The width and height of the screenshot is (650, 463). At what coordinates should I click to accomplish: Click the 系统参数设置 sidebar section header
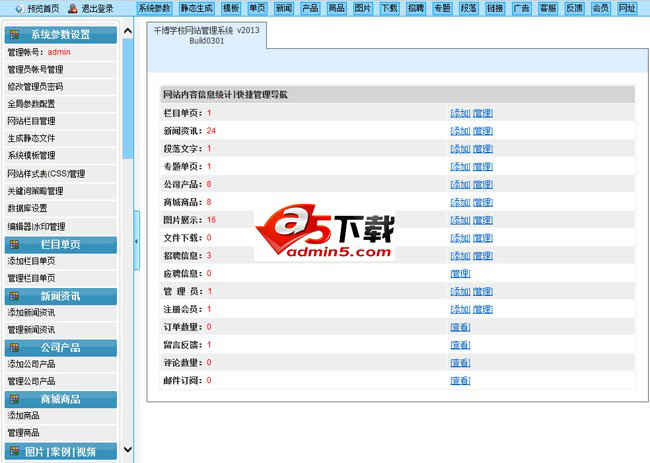pos(61,35)
